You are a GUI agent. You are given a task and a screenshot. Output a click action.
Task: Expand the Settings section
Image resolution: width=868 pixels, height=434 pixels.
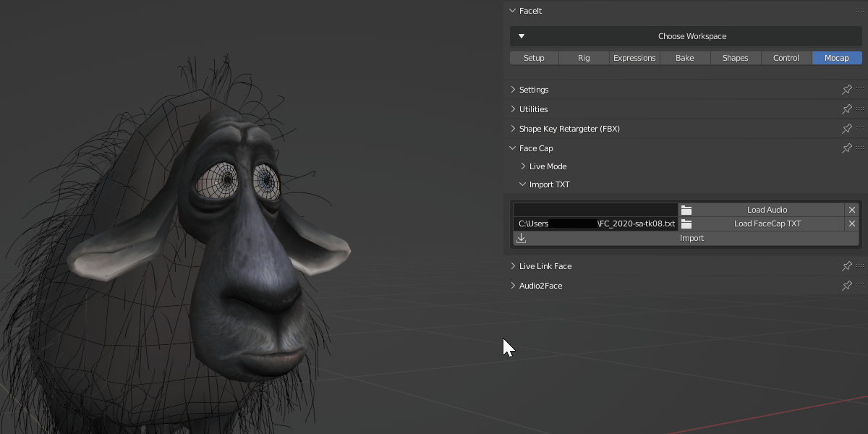click(x=513, y=90)
